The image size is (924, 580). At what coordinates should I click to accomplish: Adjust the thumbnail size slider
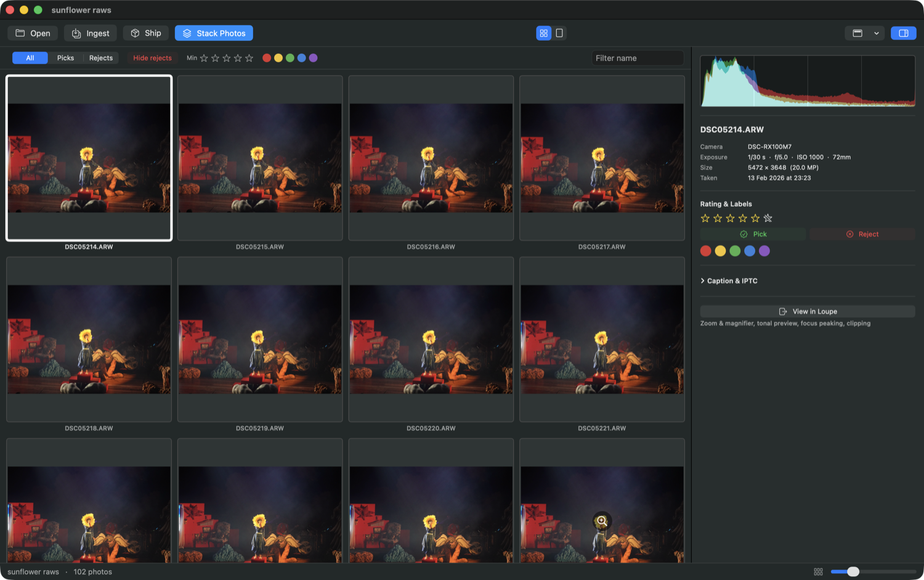(873, 572)
